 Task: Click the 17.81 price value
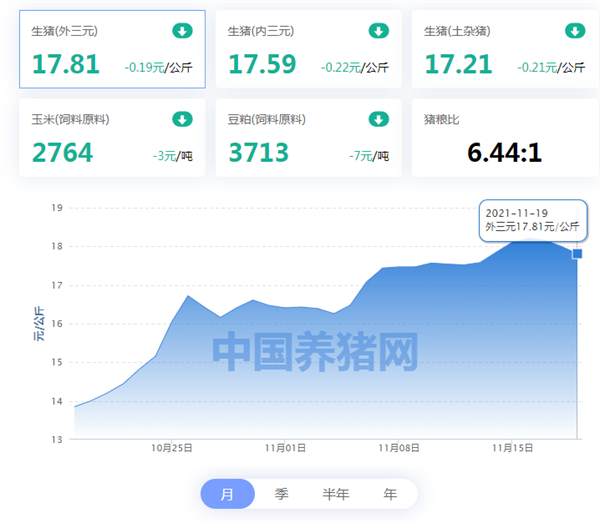66,64
